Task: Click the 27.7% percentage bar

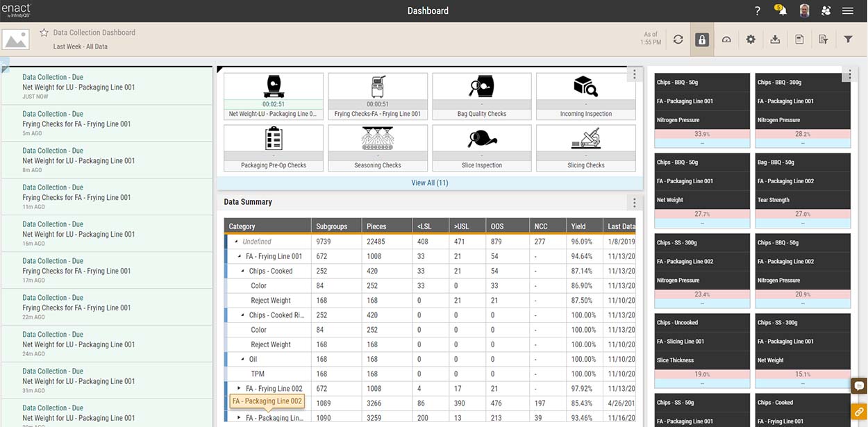Action: point(702,214)
